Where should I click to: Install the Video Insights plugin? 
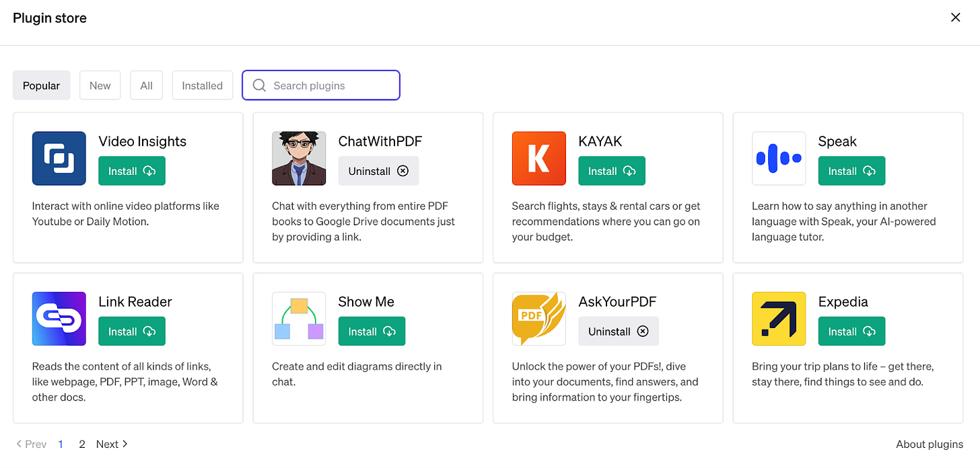[132, 171]
